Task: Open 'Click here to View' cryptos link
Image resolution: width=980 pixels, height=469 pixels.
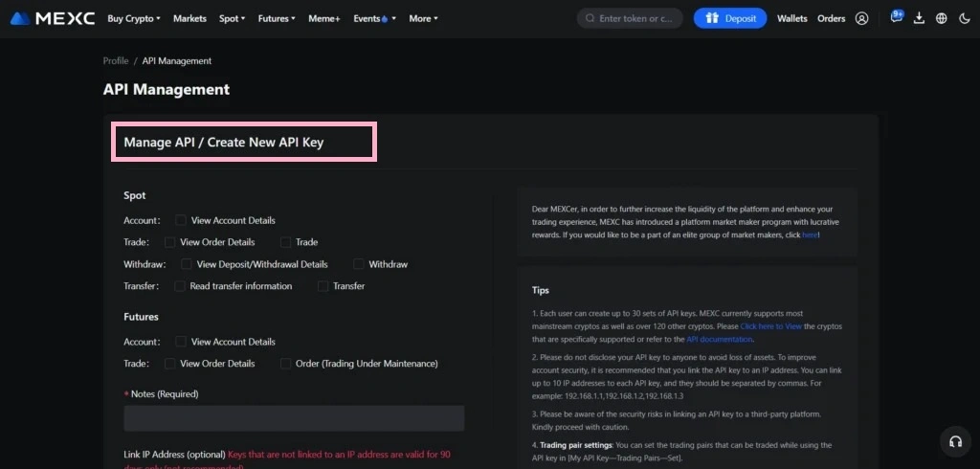Action: [771, 326]
